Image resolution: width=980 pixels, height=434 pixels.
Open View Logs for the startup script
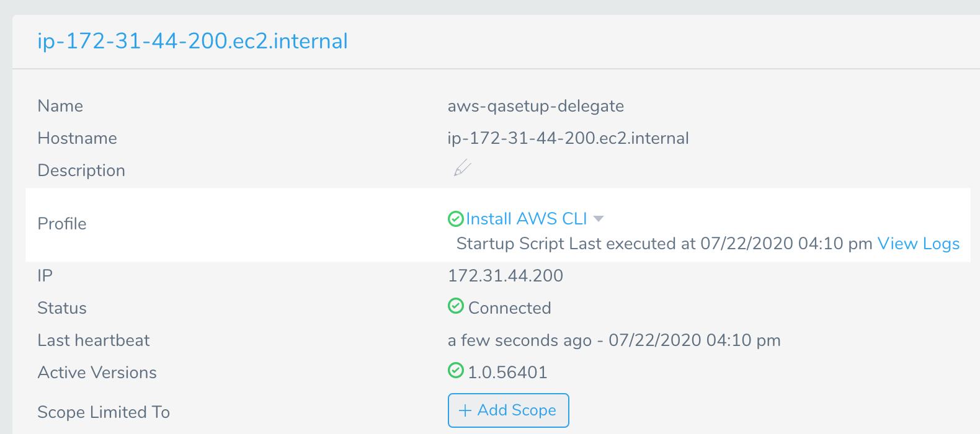pyautogui.click(x=919, y=244)
